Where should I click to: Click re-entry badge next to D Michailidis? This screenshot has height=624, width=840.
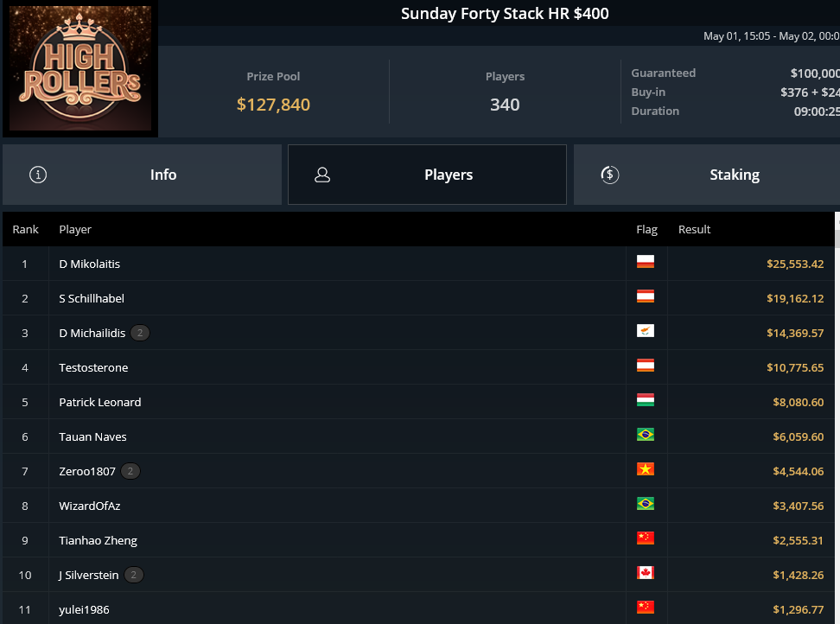140,333
